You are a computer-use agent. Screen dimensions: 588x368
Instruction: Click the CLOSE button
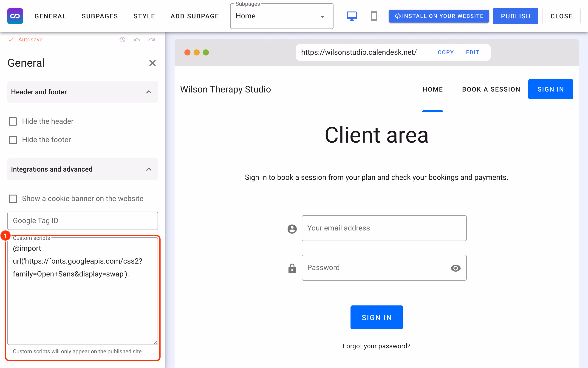pos(561,16)
